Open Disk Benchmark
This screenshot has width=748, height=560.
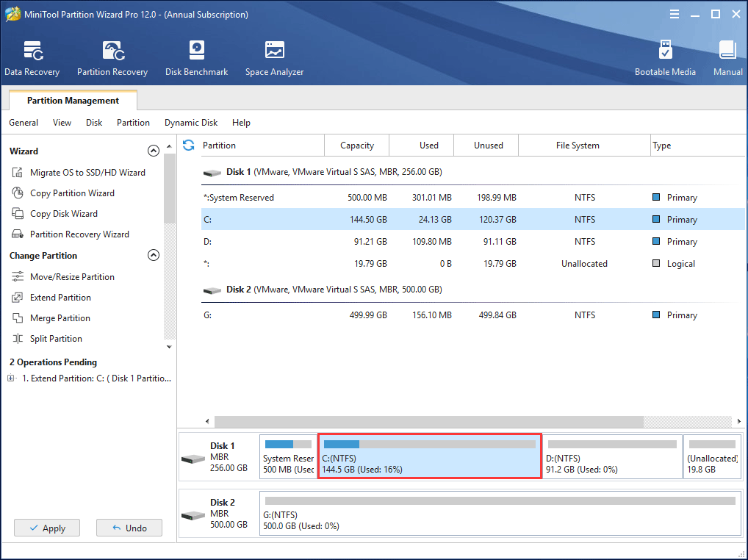[x=196, y=57]
